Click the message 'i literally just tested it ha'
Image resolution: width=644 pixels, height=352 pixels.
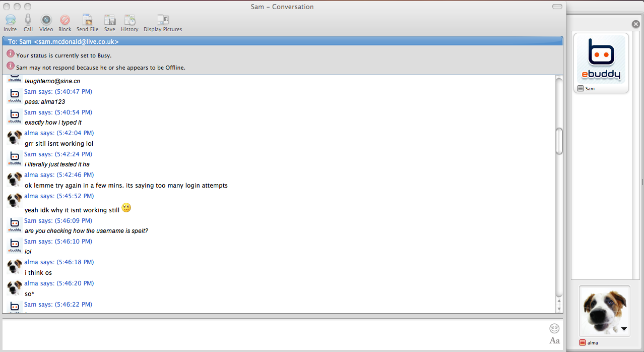[x=57, y=164]
